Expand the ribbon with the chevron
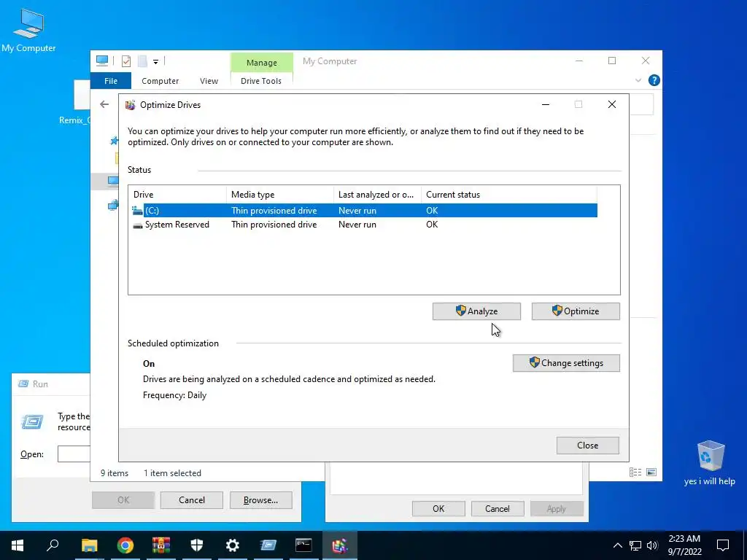Viewport: 747px width, 560px height. pos(638,80)
